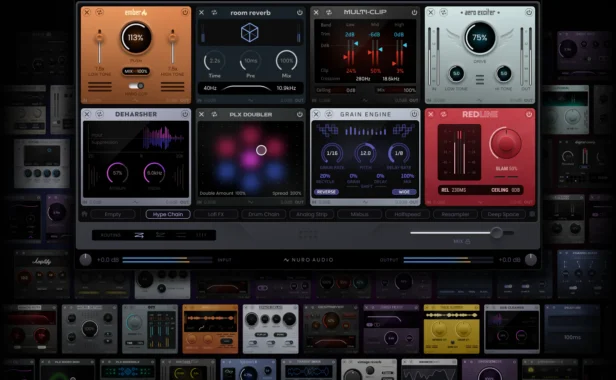Viewport: 616px width, 380px height.
Task: Select the Deep Space preset tab
Action: click(503, 214)
